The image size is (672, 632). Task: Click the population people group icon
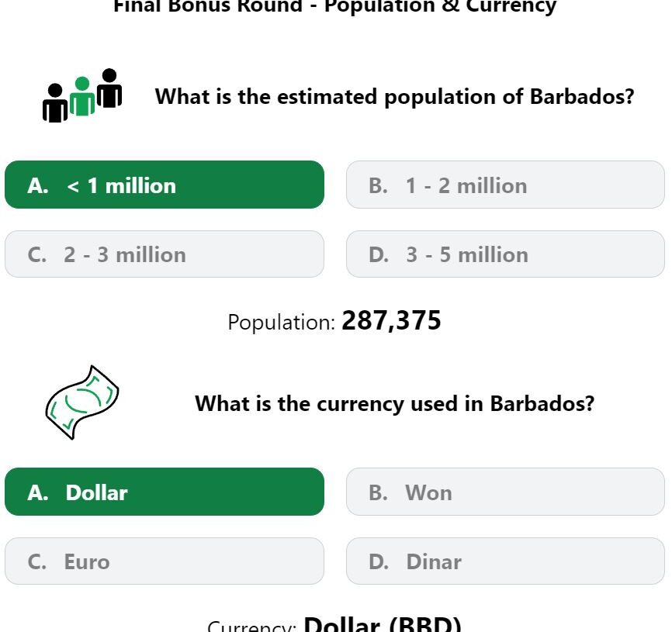[81, 96]
